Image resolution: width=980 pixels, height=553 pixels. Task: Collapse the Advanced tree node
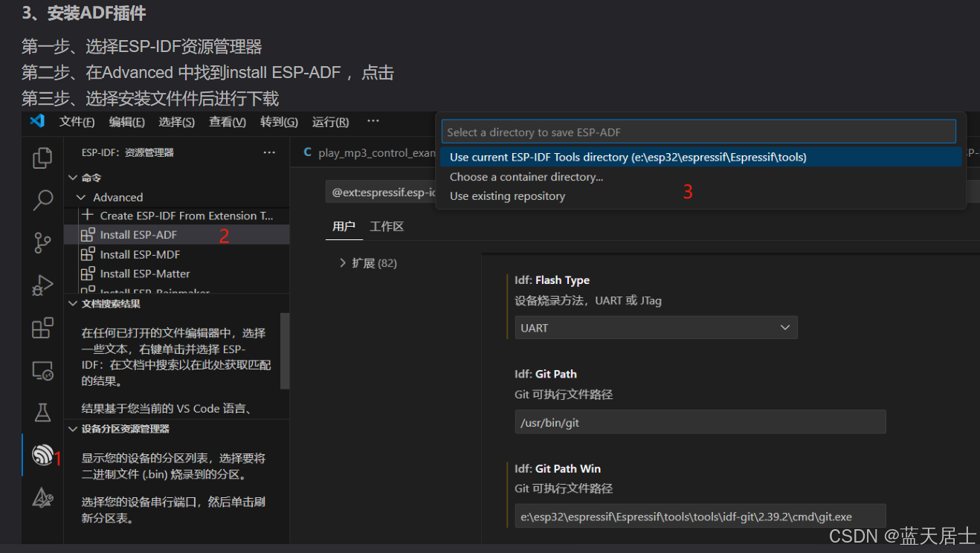[82, 197]
